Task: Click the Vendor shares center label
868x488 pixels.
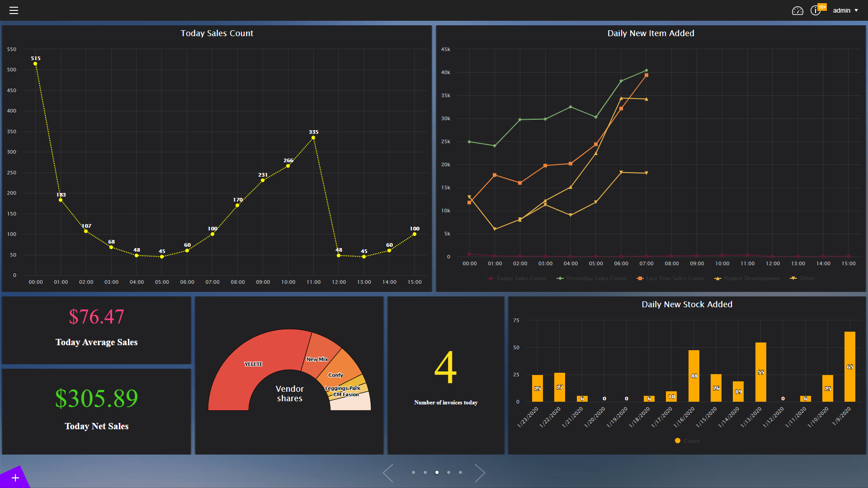Action: coord(290,394)
